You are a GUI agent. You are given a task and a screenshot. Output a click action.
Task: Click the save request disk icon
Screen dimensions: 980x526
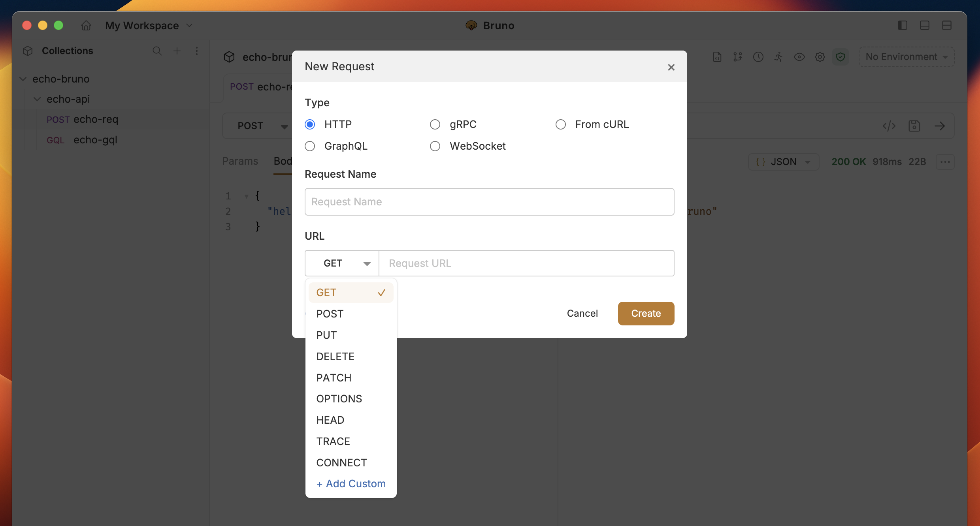tap(914, 126)
